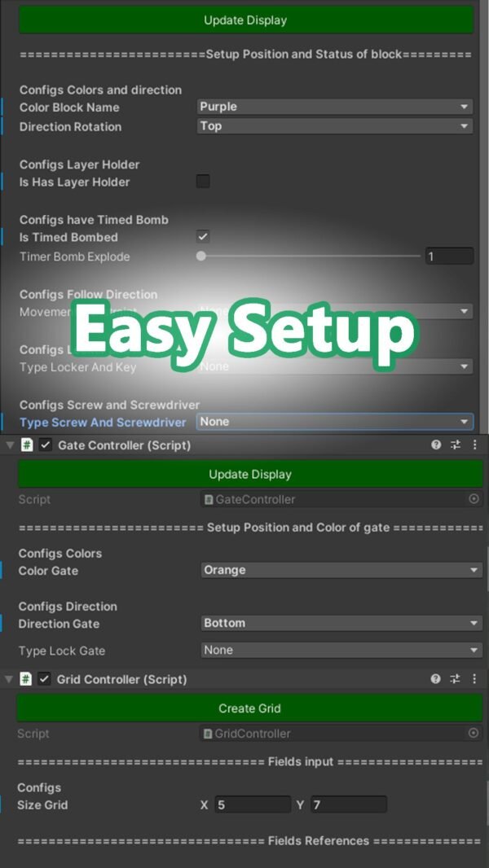This screenshot has width=489, height=868.
Task: Open Gate Controller three-dot context menu
Action: tap(474, 445)
